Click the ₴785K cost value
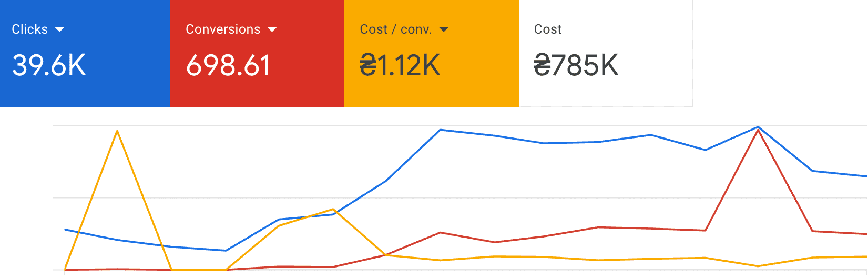This screenshot has height=277, width=868. click(x=576, y=65)
